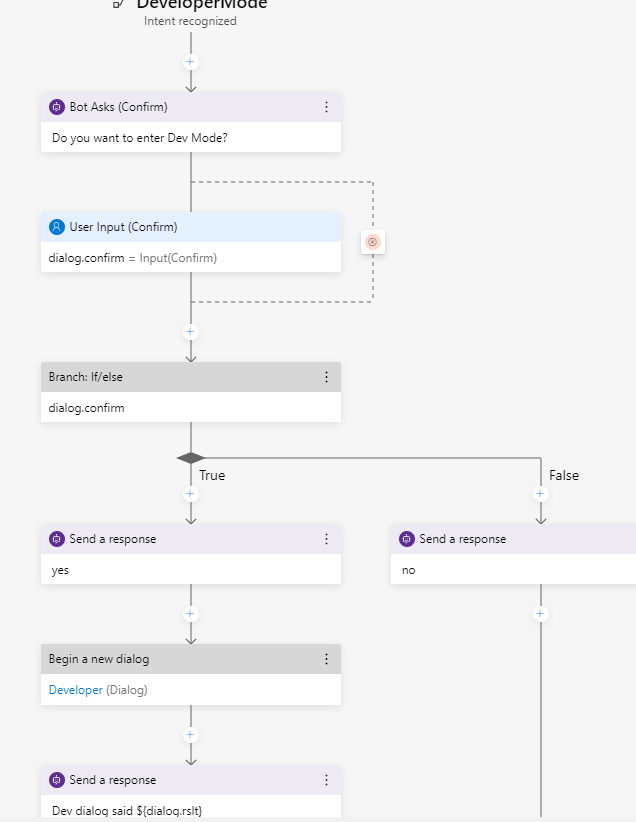The image size is (636, 822).
Task: Add an action at top of the False branch
Action: pos(540,494)
